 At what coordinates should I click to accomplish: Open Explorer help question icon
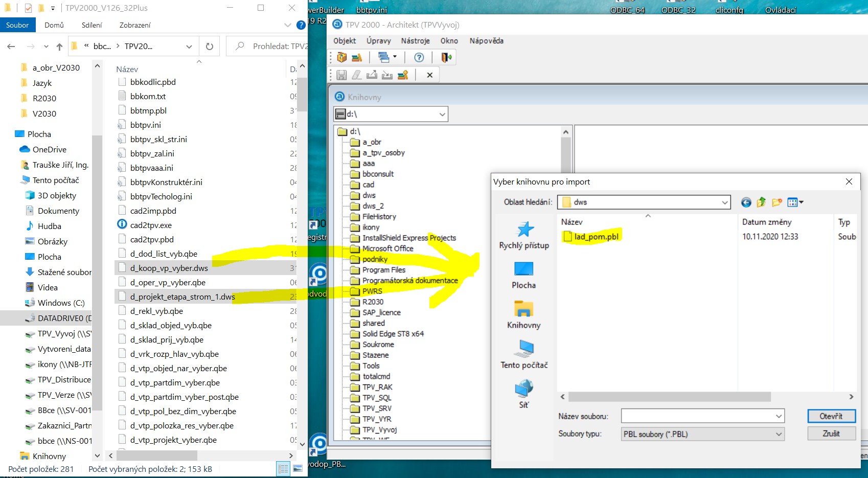tap(301, 25)
